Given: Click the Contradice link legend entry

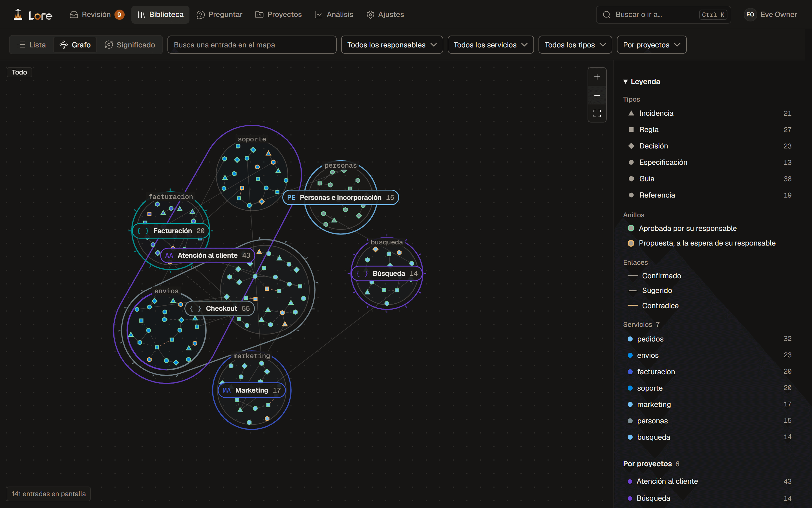Looking at the screenshot, I should pyautogui.click(x=653, y=306).
